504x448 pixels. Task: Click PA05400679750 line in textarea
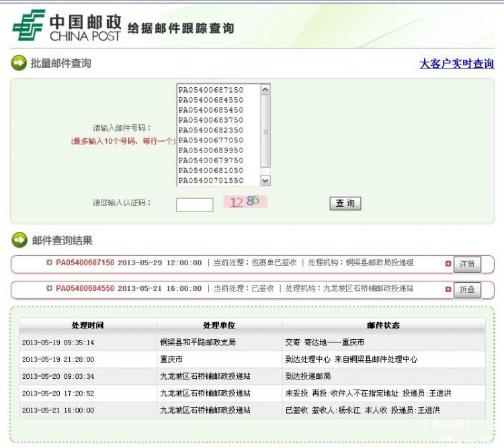click(x=211, y=160)
